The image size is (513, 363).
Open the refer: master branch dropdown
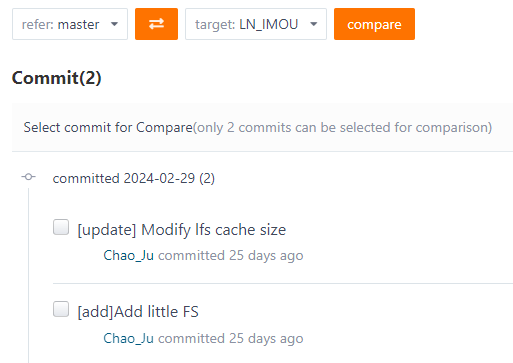pos(70,24)
